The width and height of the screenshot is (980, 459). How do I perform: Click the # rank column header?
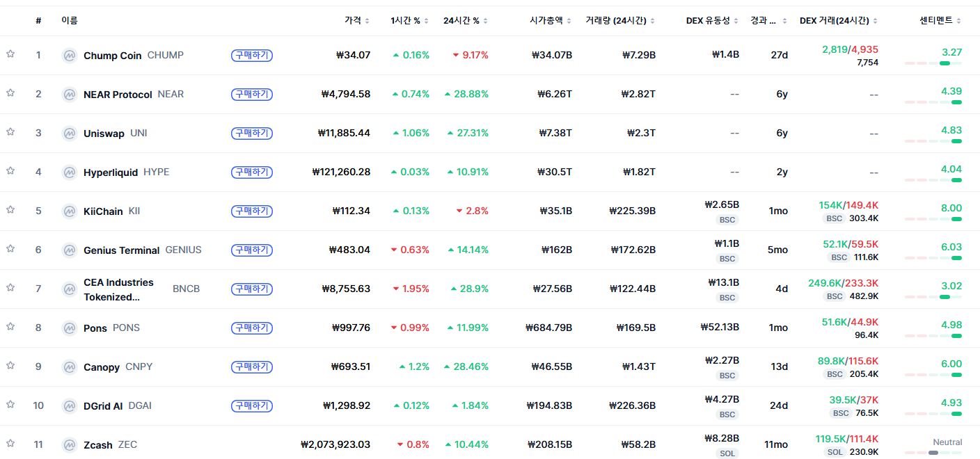(38, 21)
